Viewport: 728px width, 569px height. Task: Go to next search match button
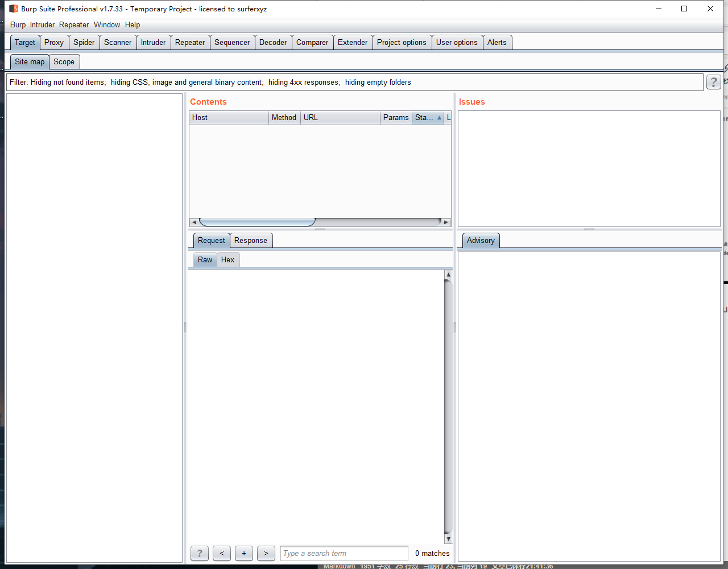[266, 553]
